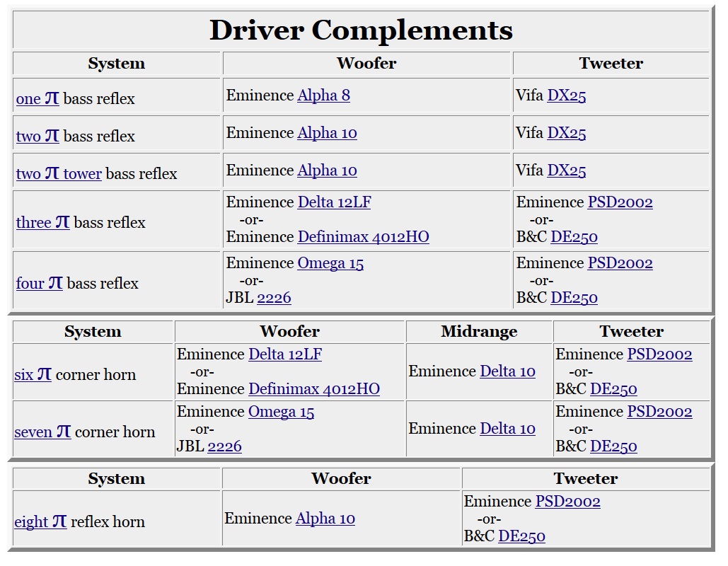Viewport: 728px width, 566px height.
Task: Click PSD2002 in seven π row
Action: tap(660, 412)
